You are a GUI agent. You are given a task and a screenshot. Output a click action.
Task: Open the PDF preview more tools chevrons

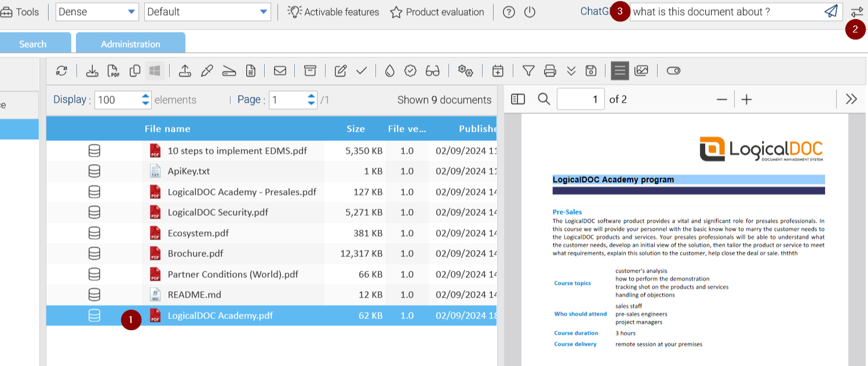(x=851, y=99)
